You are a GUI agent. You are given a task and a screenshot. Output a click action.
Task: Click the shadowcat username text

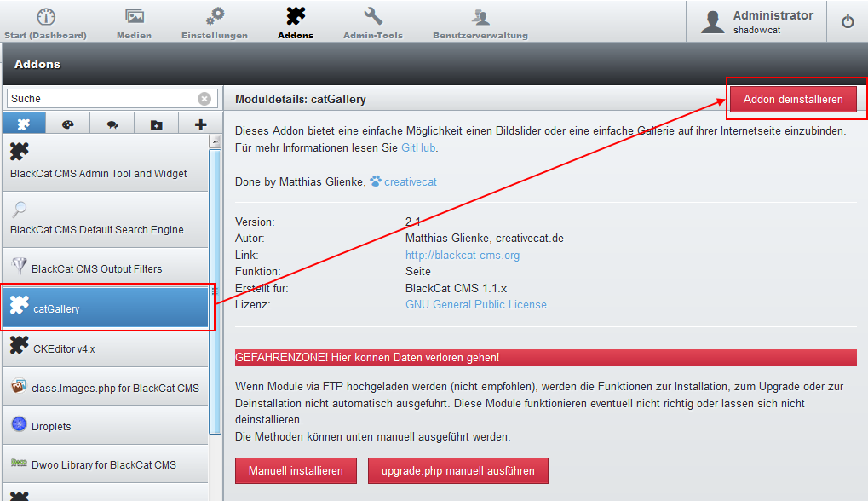click(x=756, y=31)
